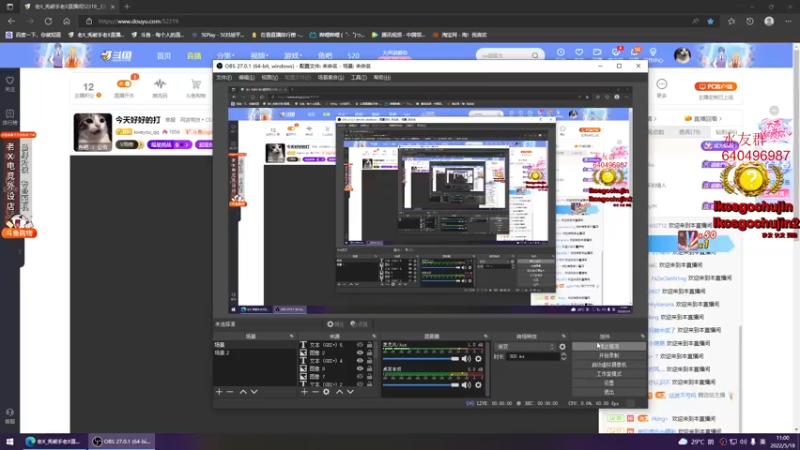Open source properties gear below sources list

coord(327,392)
